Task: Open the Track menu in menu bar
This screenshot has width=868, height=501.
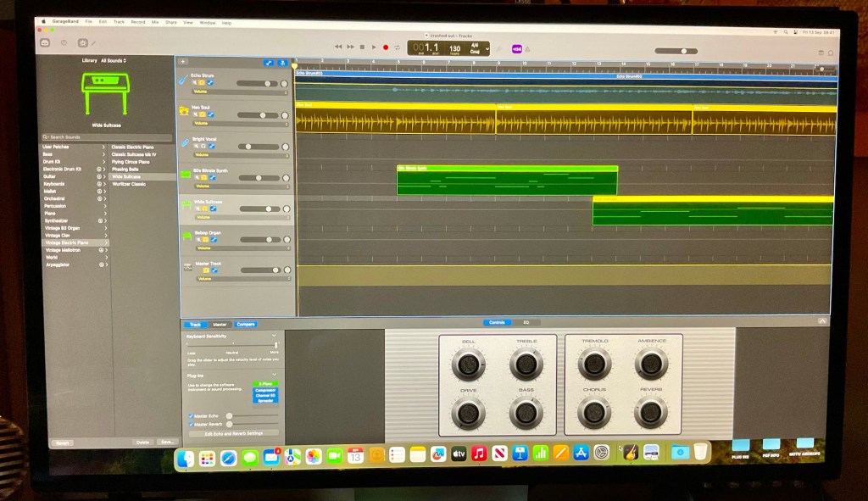Action: 119,22
